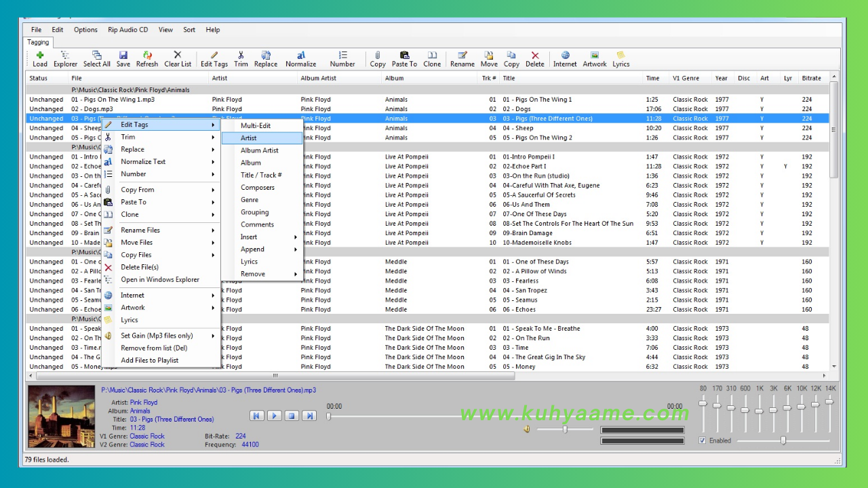Click the Move toolbar icon

(489, 56)
